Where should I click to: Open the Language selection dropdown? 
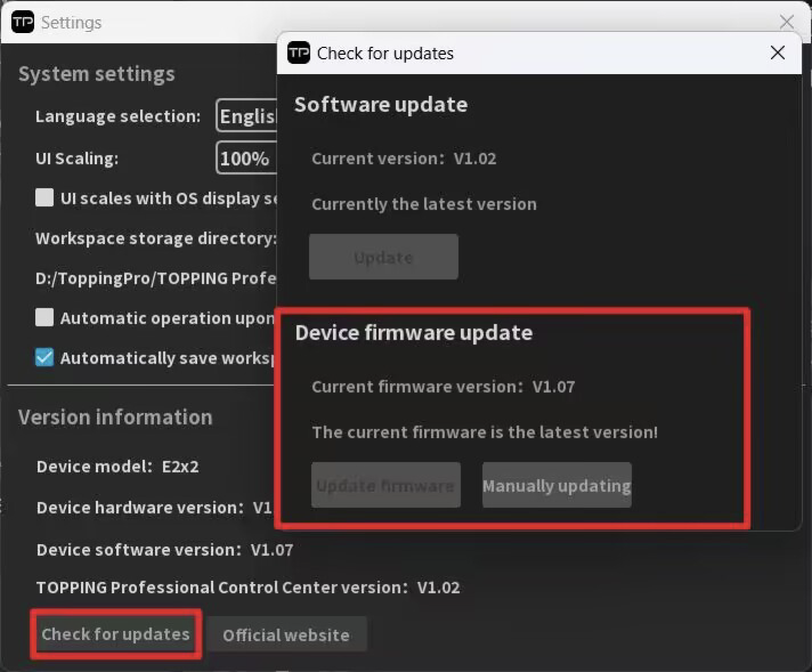point(247,116)
